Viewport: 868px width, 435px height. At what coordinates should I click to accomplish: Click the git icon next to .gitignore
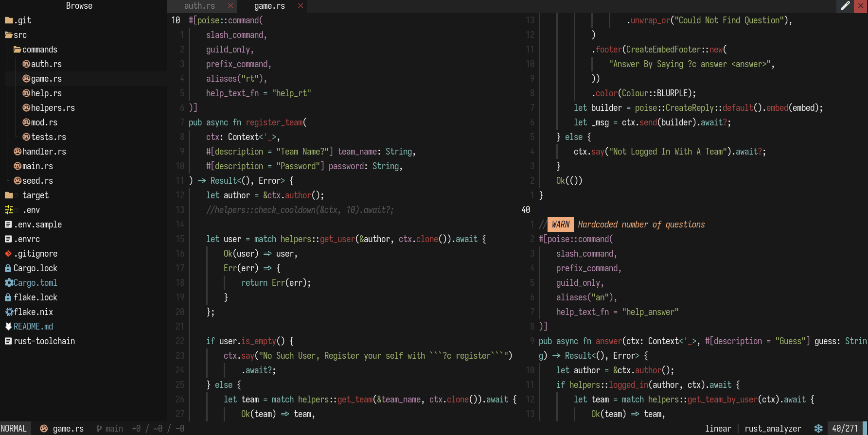pyautogui.click(x=8, y=254)
